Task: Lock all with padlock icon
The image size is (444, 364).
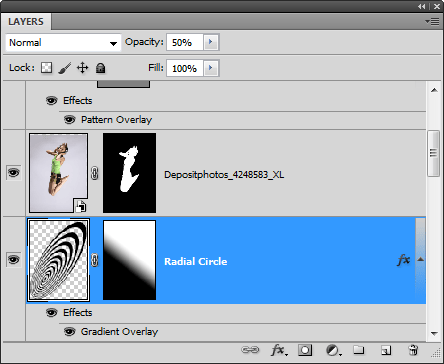Action: pyautogui.click(x=101, y=68)
